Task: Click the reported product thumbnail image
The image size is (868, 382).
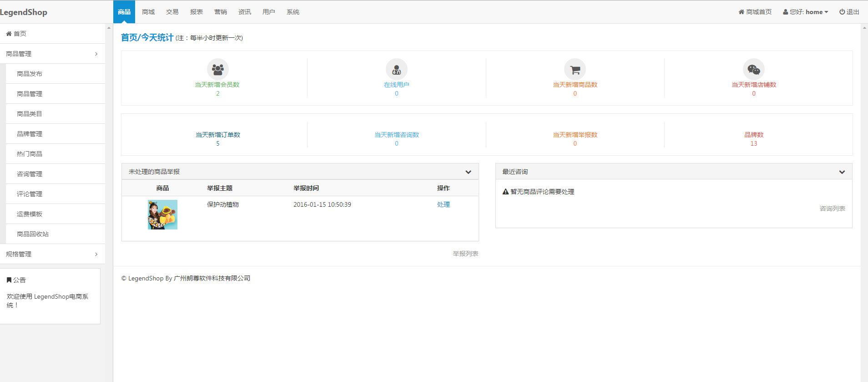Action: [162, 214]
